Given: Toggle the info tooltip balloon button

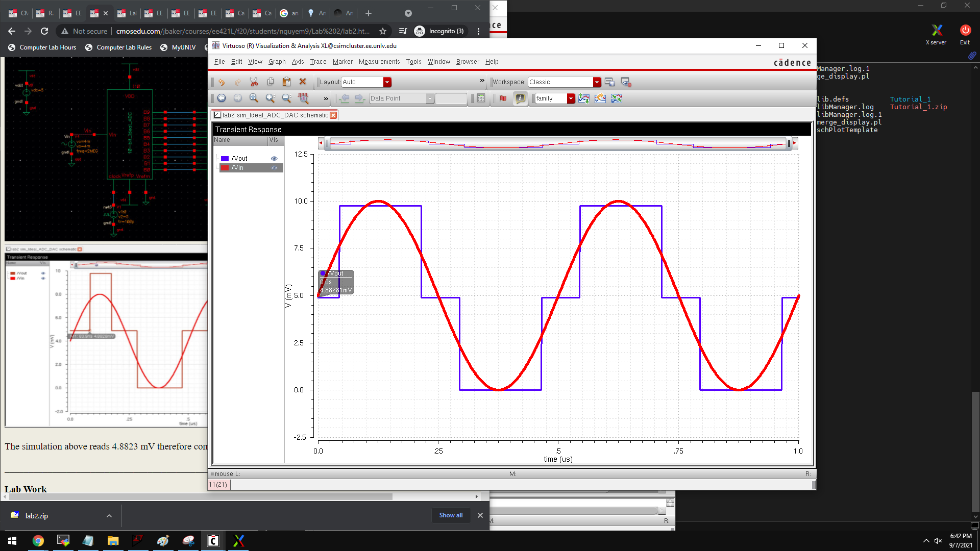Looking at the screenshot, I should [x=520, y=98].
